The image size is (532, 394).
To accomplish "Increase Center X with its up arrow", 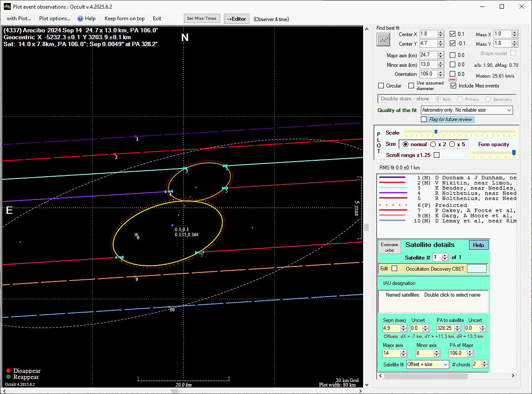I will pyautogui.click(x=441, y=32).
